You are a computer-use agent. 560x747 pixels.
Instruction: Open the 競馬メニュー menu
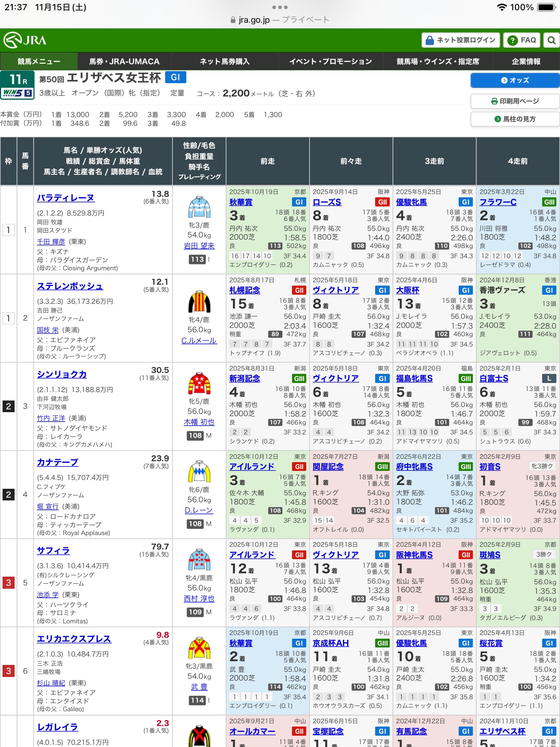coord(39,61)
